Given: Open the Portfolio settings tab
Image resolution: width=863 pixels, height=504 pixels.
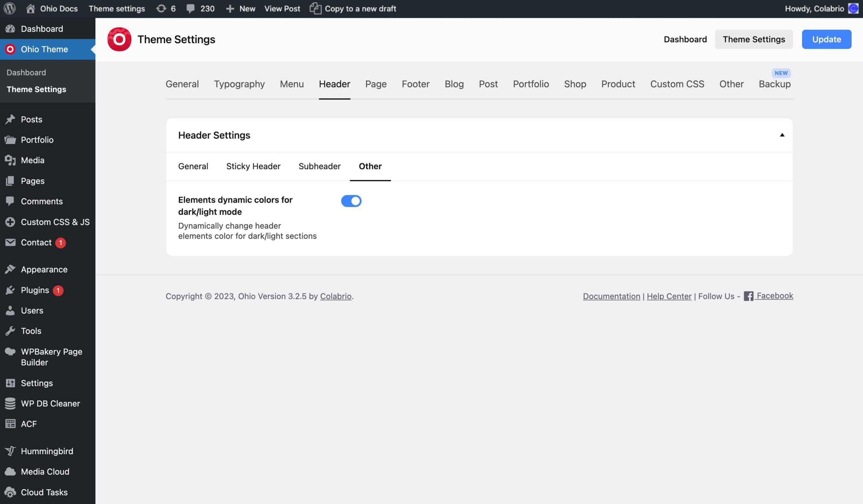Looking at the screenshot, I should coord(531,84).
